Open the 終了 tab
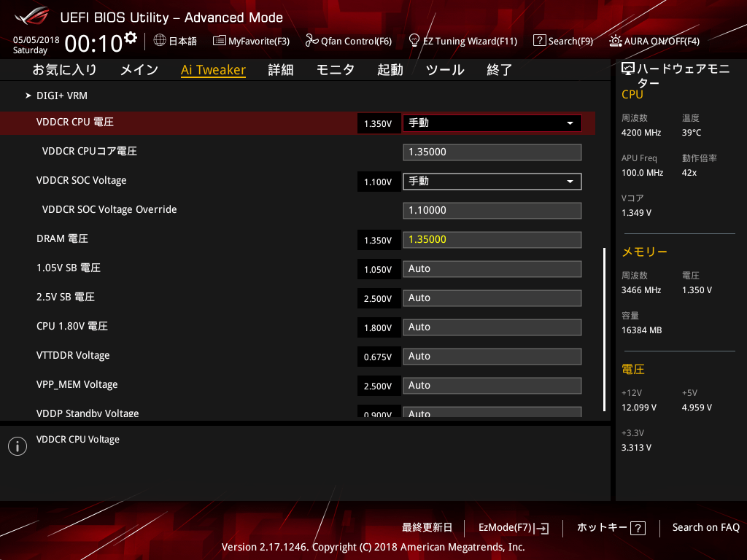The height and width of the screenshot is (560, 747). click(499, 70)
